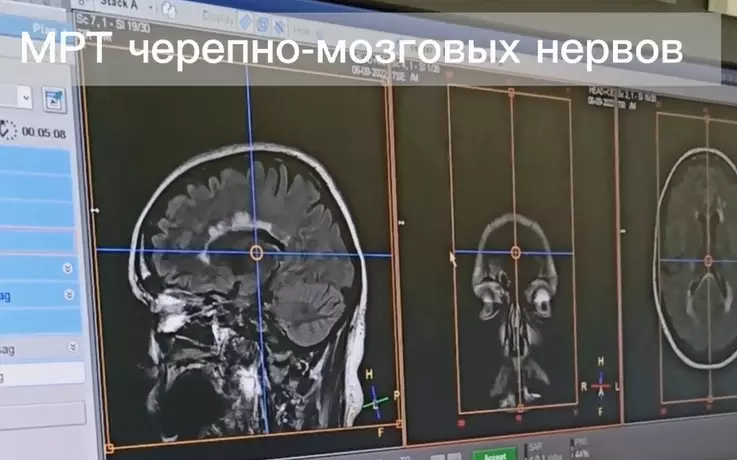The image size is (737, 460).
Task: Click the first small gray button left of Accept
Action: (438, 457)
